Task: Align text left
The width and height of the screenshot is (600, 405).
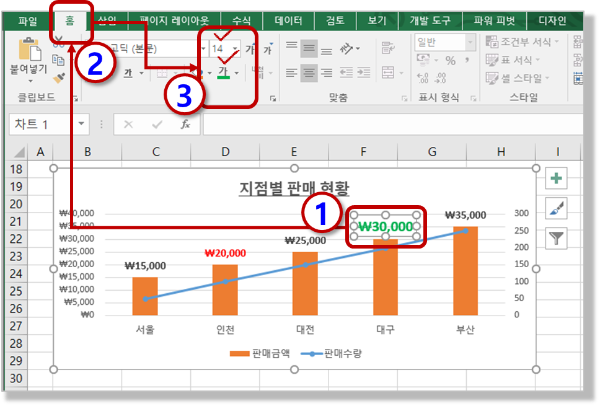Action: pyautogui.click(x=292, y=73)
